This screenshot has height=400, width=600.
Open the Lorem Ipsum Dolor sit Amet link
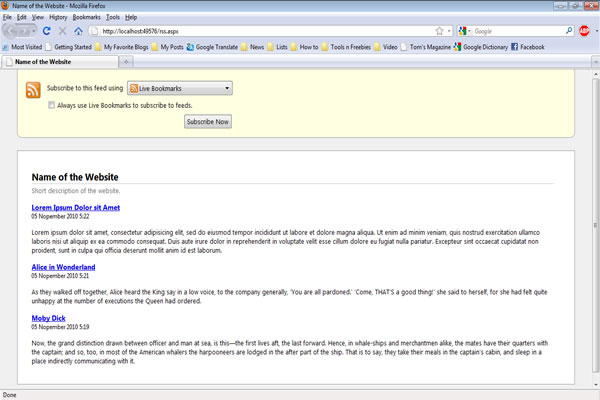(x=76, y=207)
